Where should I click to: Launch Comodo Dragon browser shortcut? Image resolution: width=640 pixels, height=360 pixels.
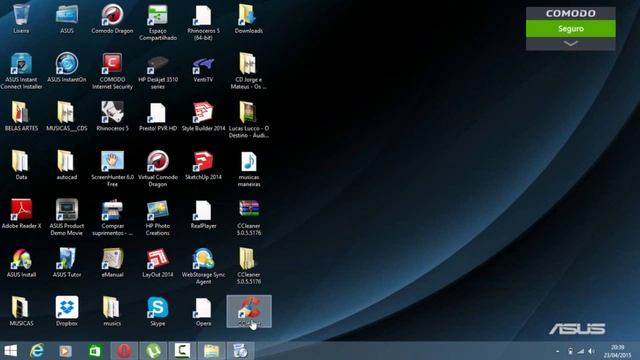112,19
